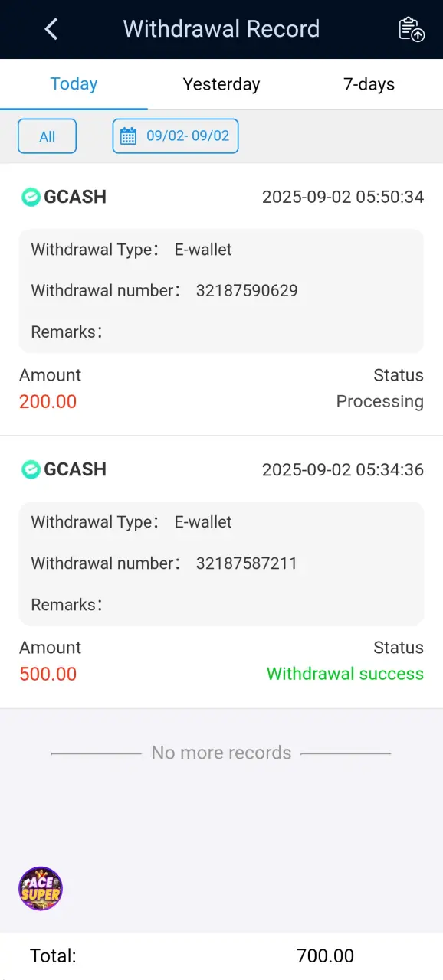
Task: Click the 500.00 amount
Action: pyautogui.click(x=48, y=674)
